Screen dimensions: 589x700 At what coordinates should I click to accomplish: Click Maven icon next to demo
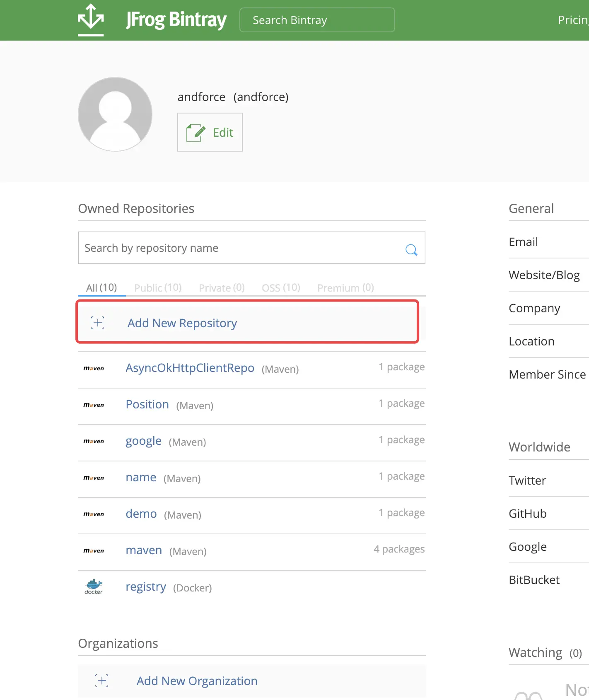94,514
